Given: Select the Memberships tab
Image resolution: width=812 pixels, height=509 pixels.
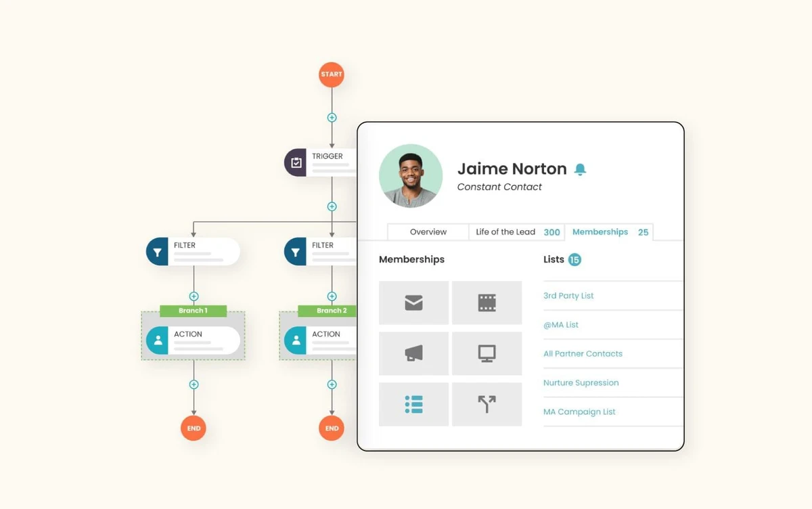Looking at the screenshot, I should pos(600,231).
